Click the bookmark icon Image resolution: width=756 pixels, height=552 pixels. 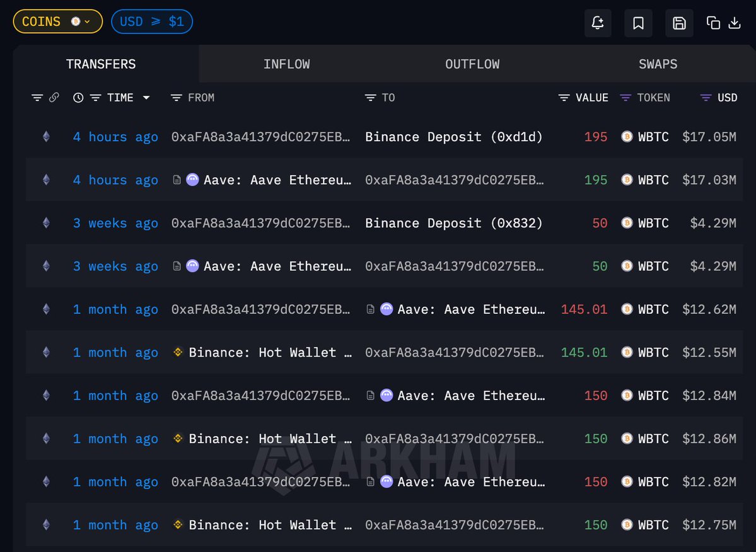[638, 23]
